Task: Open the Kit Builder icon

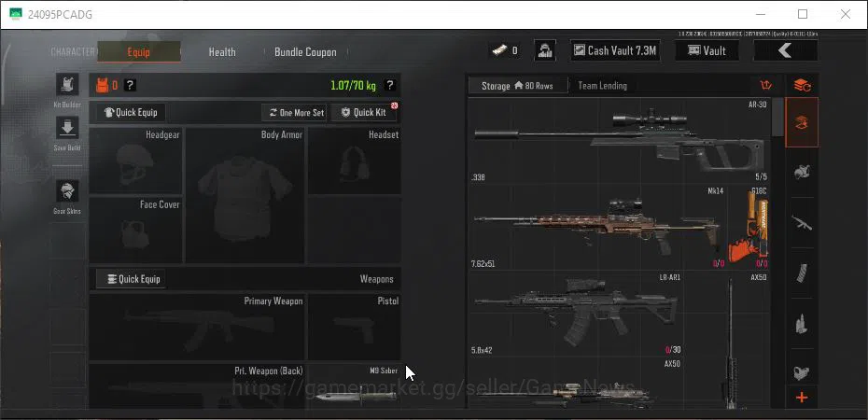Action: (67, 85)
